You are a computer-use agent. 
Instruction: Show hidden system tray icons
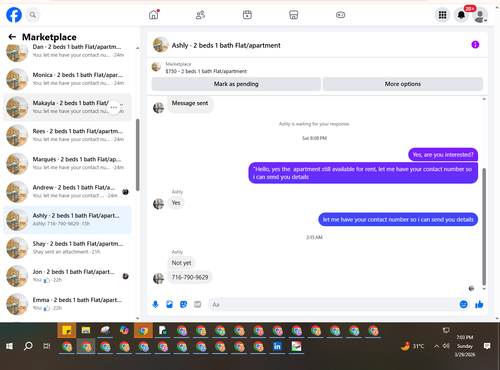tap(436, 346)
